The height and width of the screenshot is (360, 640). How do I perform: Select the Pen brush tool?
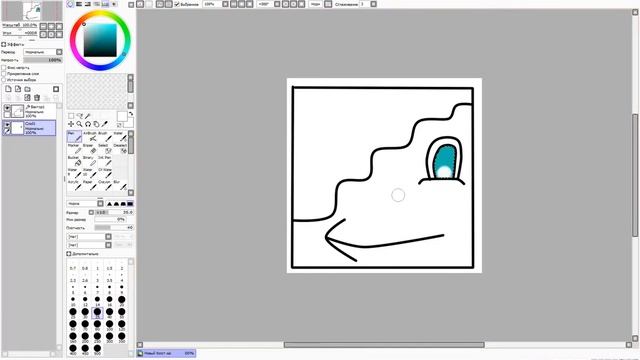pyautogui.click(x=74, y=137)
